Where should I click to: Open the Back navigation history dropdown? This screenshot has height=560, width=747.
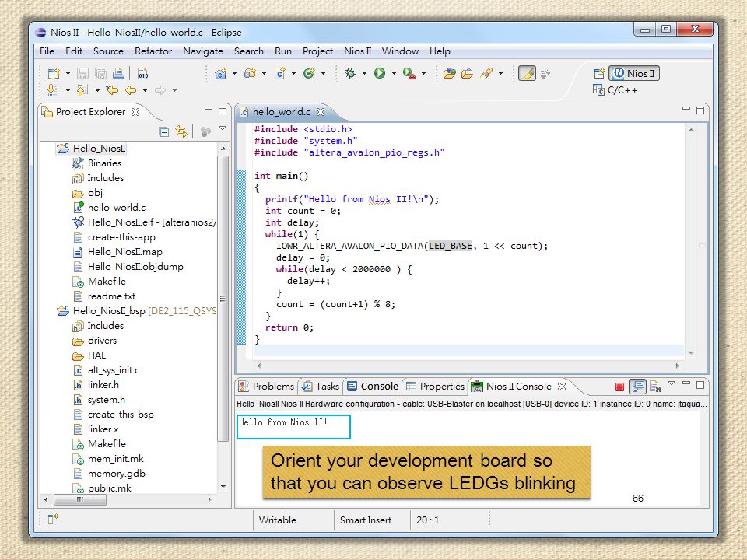pos(145,89)
